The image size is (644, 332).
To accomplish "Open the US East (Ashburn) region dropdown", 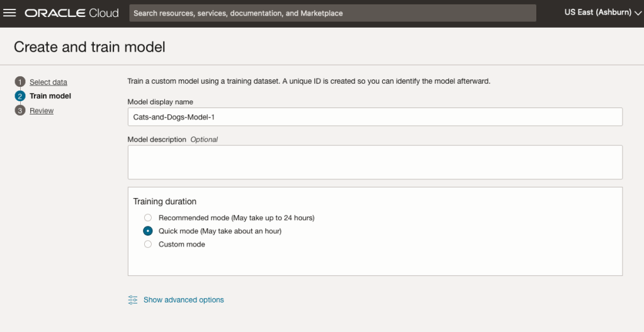I will click(x=597, y=13).
